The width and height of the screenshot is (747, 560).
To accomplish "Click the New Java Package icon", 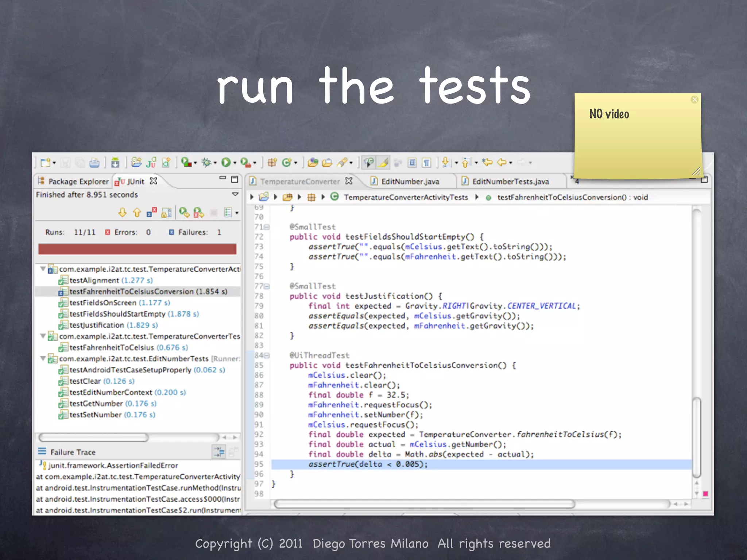I will coord(272,163).
